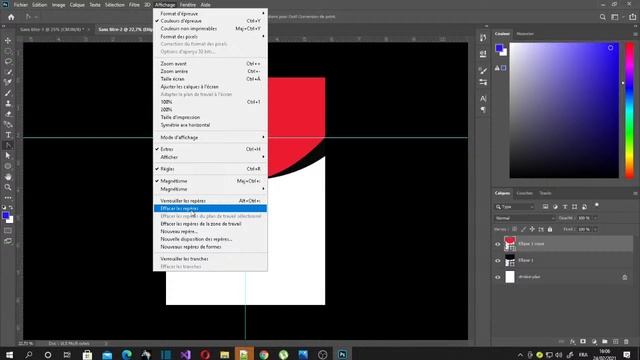Select the Path Selection arrow tool
Screen dimensions: 640x360
(8, 156)
